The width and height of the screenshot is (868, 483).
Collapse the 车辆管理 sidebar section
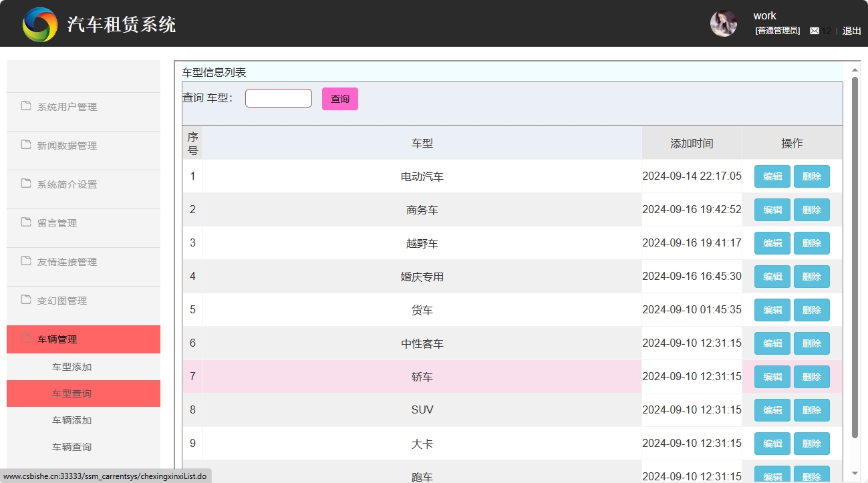[57, 339]
